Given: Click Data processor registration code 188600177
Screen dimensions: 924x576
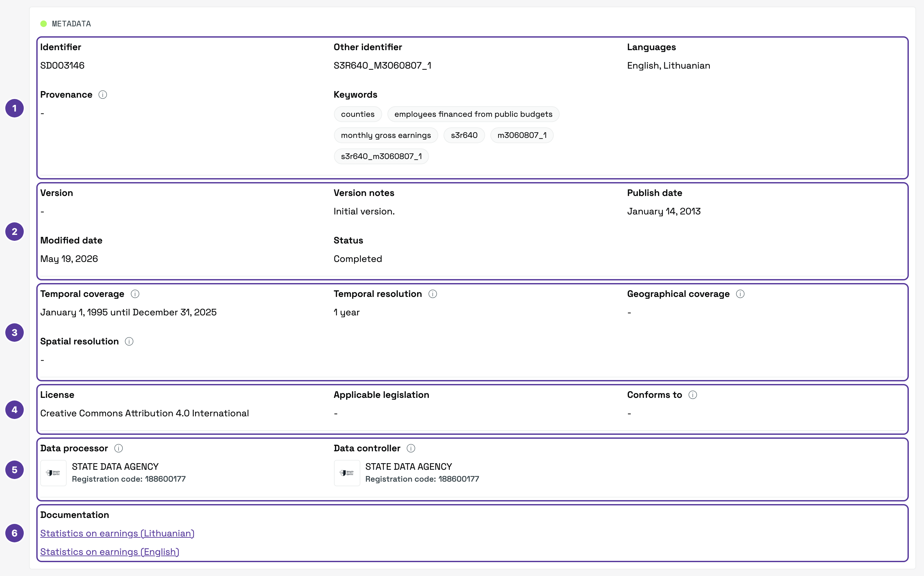Looking at the screenshot, I should [129, 479].
